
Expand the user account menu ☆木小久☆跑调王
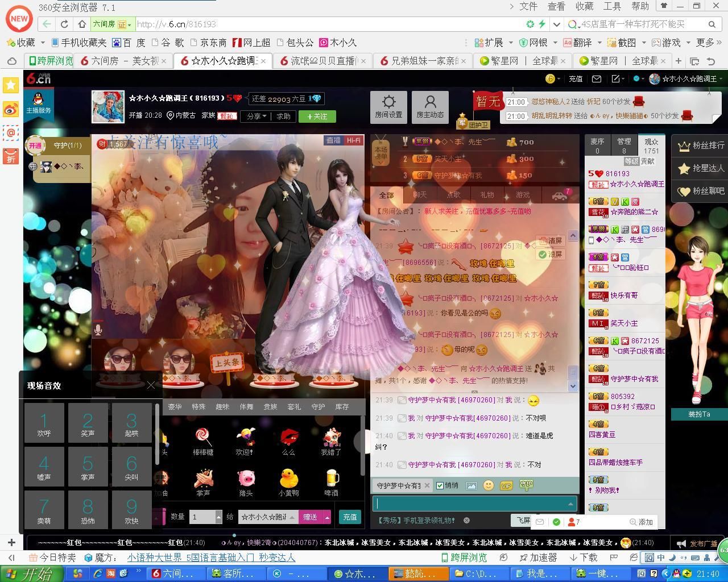(686, 79)
